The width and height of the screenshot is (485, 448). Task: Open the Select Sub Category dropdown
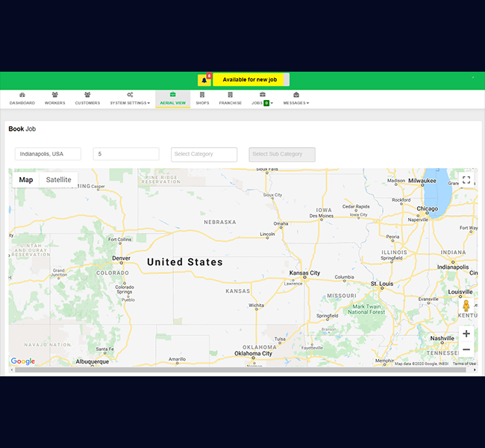point(282,155)
